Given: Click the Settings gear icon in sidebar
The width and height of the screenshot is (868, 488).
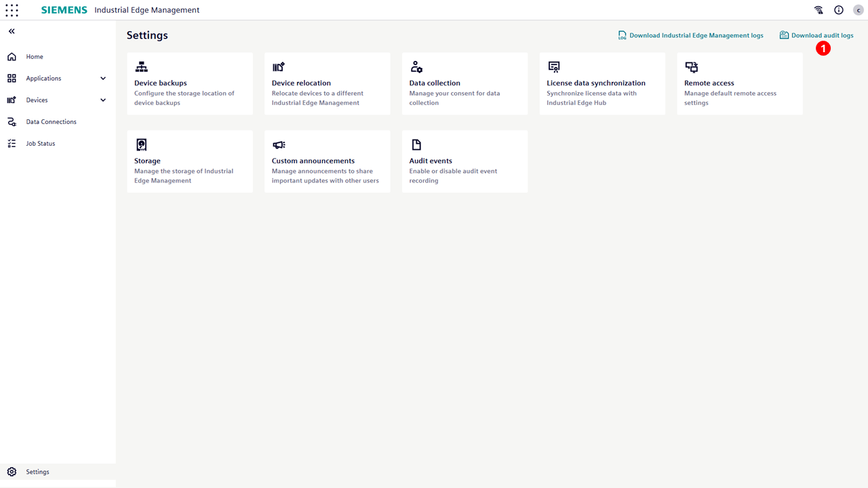Looking at the screenshot, I should 12,472.
